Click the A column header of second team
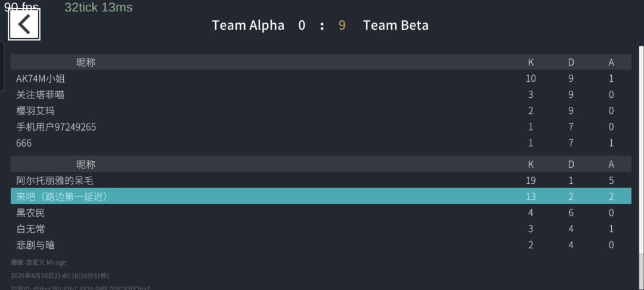 (611, 164)
